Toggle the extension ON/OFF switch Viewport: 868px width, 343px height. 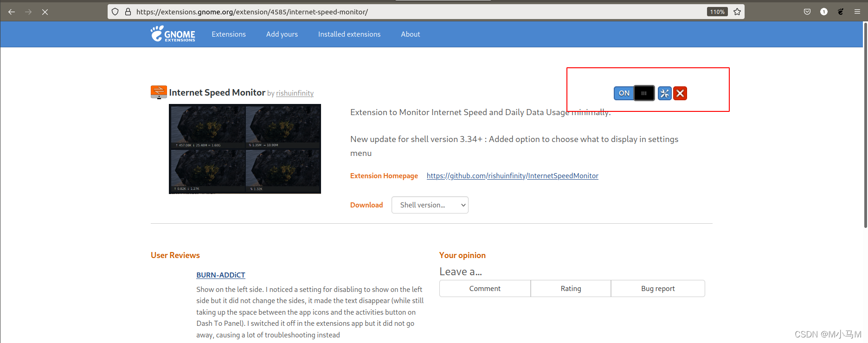(634, 93)
